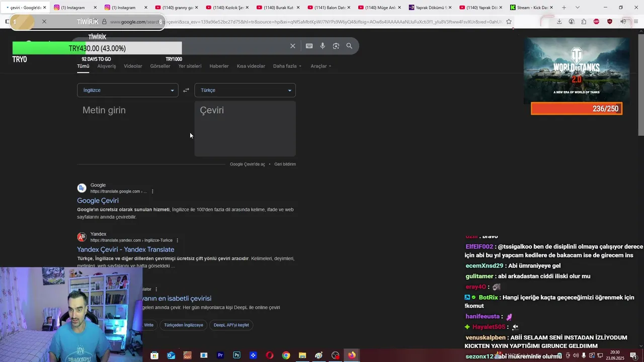644x362 pixels.
Task: Switch to the Görseller search tab
Action: [x=160, y=66]
